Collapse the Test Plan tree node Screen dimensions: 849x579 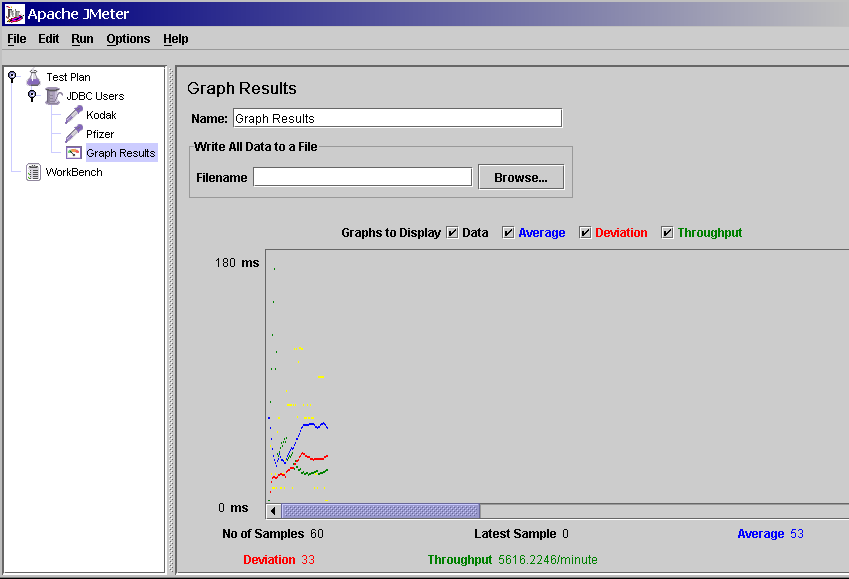coord(12,76)
